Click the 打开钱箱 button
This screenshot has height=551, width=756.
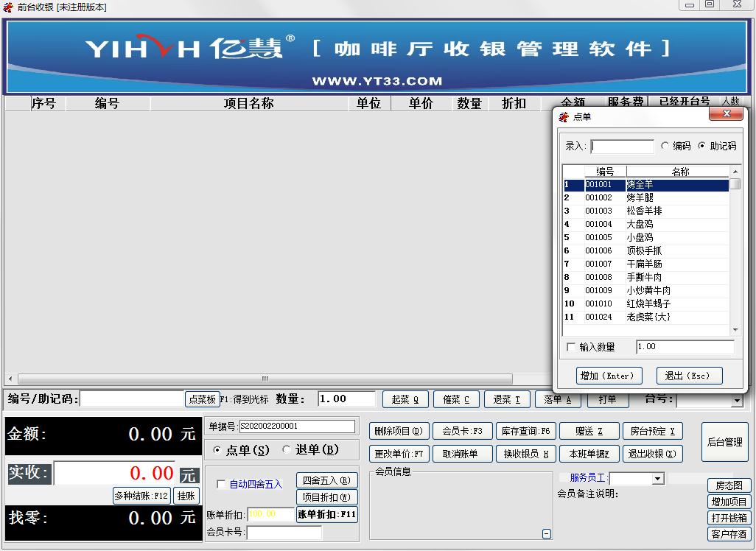[x=729, y=518]
